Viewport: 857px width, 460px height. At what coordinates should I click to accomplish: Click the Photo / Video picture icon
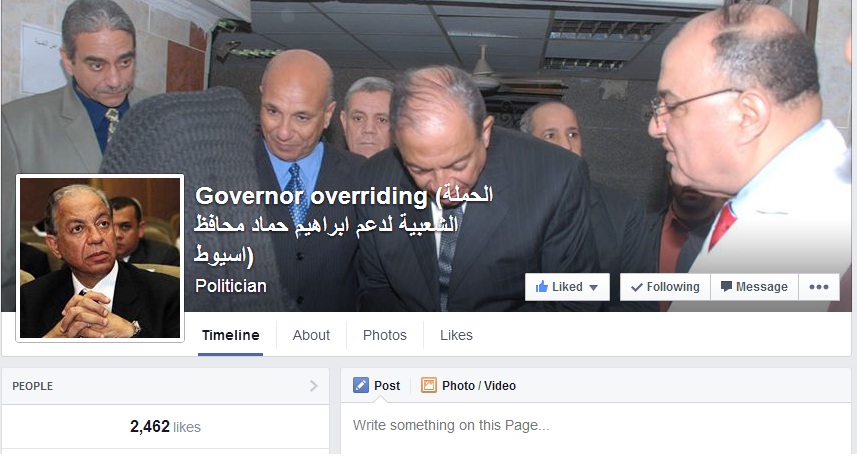tap(428, 385)
